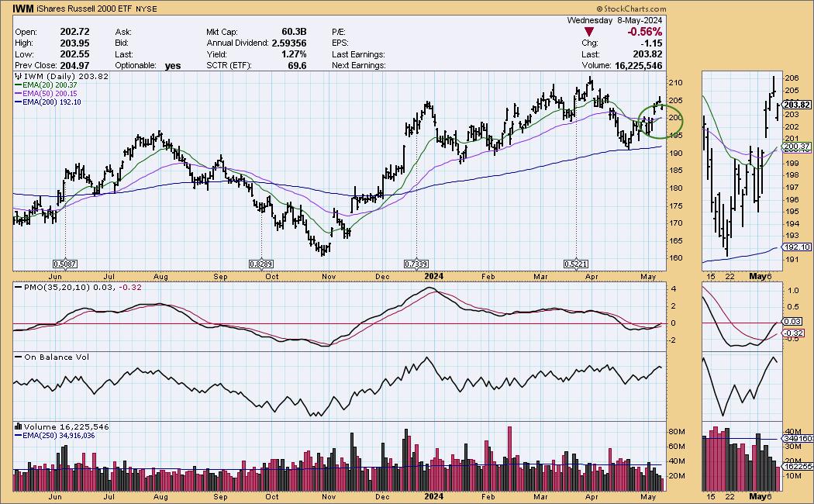Image resolution: width=814 pixels, height=504 pixels.
Task: Click the 0.8289 marker near October
Action: (260, 264)
